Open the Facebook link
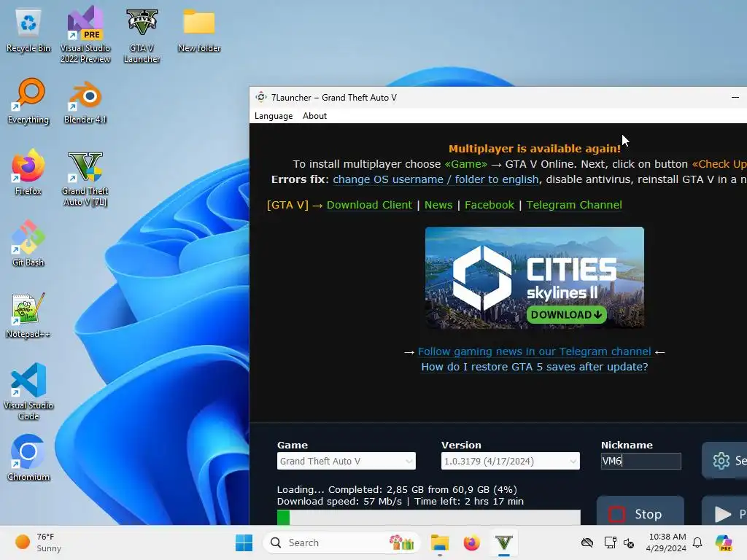 tap(489, 205)
